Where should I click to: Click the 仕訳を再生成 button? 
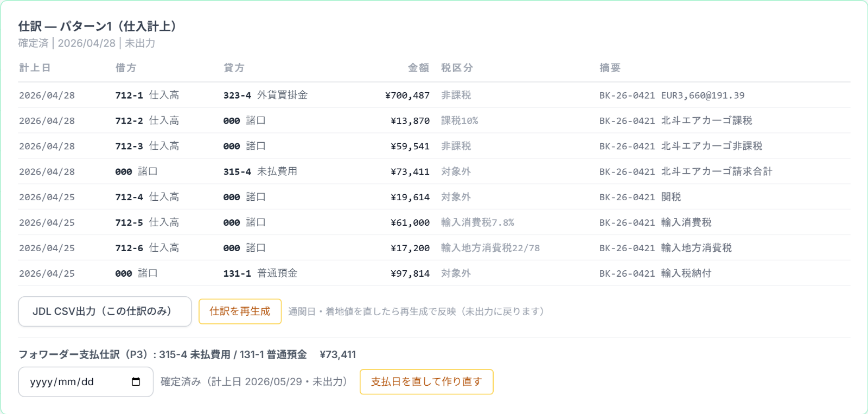click(x=240, y=311)
